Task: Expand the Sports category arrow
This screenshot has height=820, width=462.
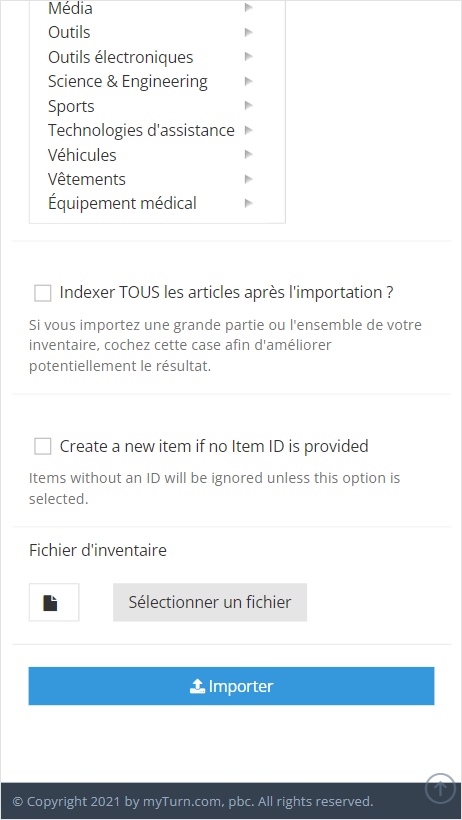Action: tap(249, 106)
